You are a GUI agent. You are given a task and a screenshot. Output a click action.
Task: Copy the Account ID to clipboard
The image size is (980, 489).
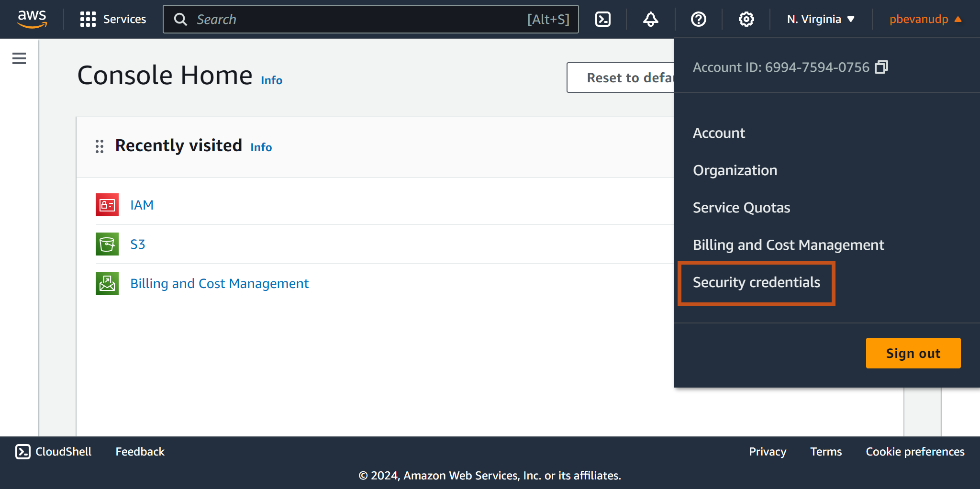point(881,67)
